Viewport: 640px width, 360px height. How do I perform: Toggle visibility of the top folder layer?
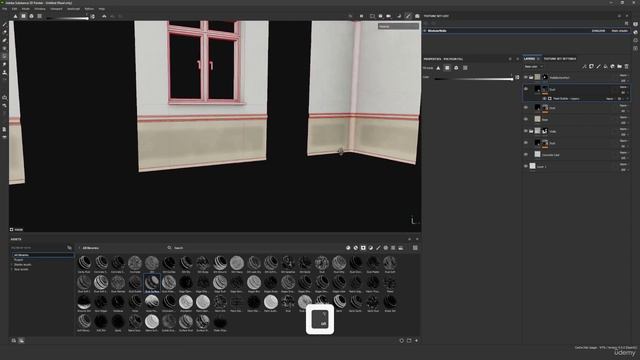point(526,77)
